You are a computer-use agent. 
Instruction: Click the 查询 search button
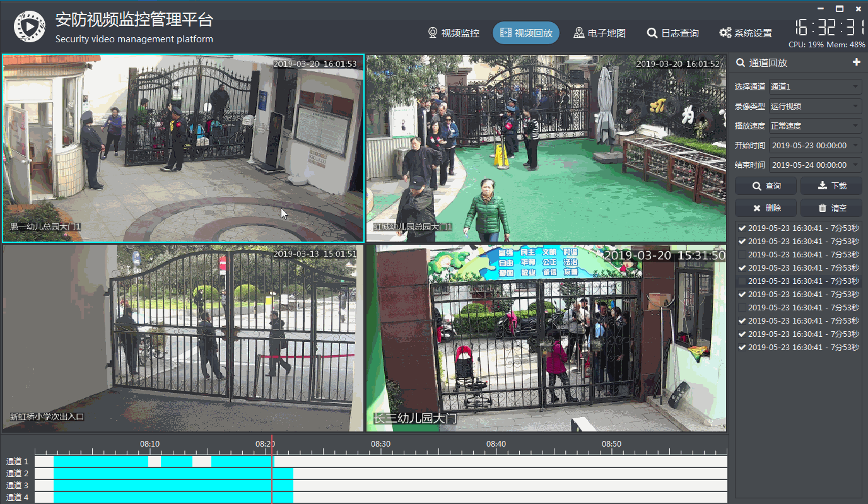coord(766,186)
